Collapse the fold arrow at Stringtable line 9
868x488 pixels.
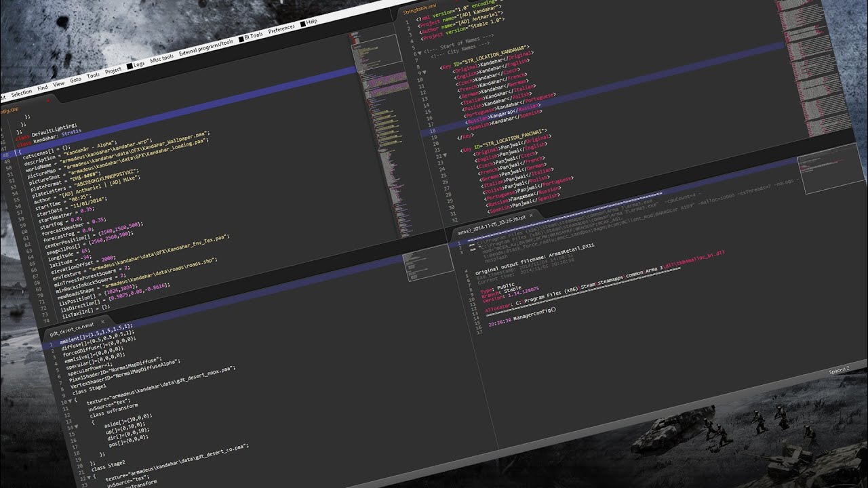[425, 73]
